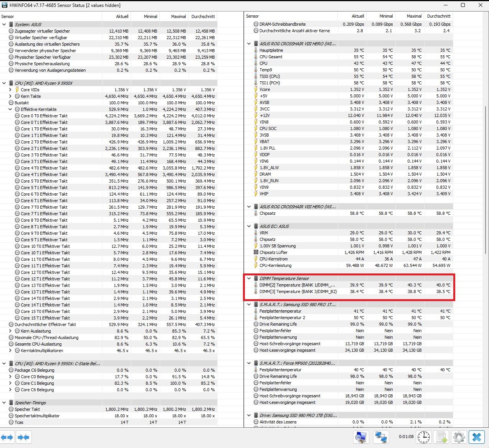The image size is (489, 448).
Task: Select the Core 0 T0 Effektiver Takt row
Action: point(109,116)
